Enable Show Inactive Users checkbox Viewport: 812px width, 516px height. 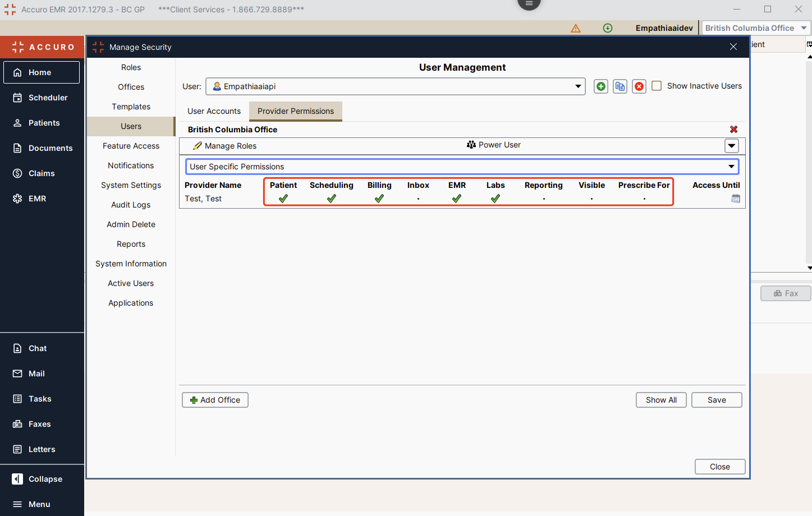(657, 86)
